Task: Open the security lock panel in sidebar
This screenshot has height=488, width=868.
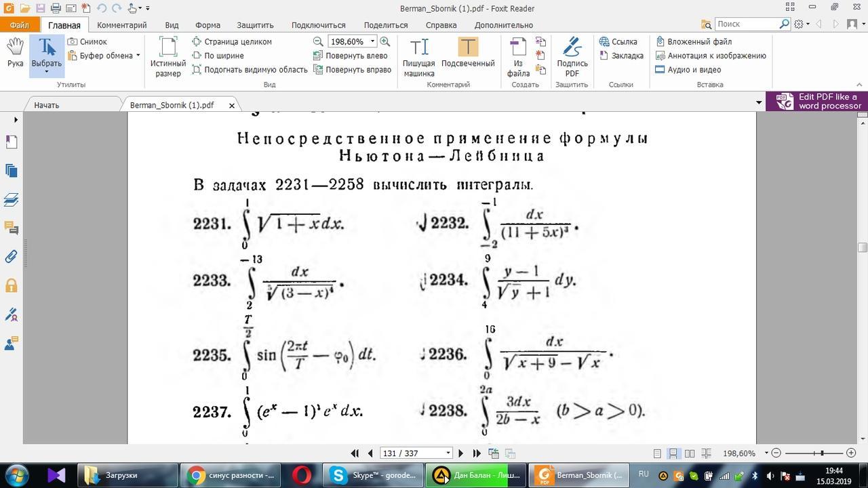Action: (11, 285)
